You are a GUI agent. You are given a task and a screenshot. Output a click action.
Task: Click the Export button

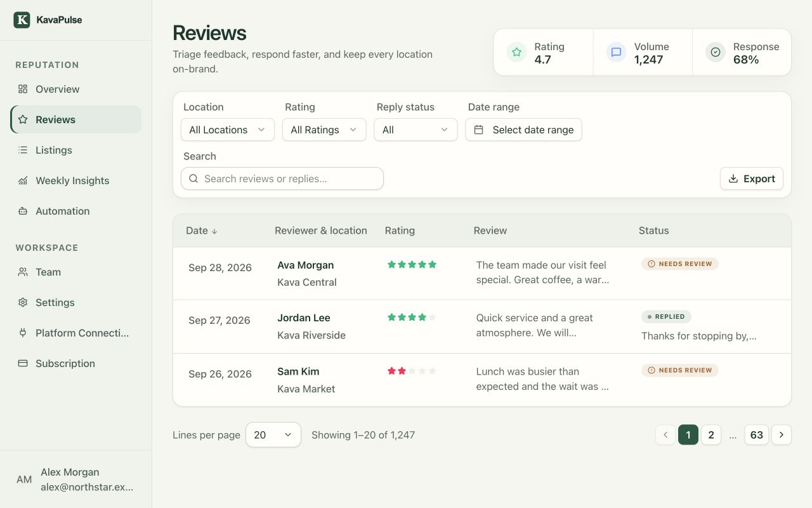click(752, 178)
